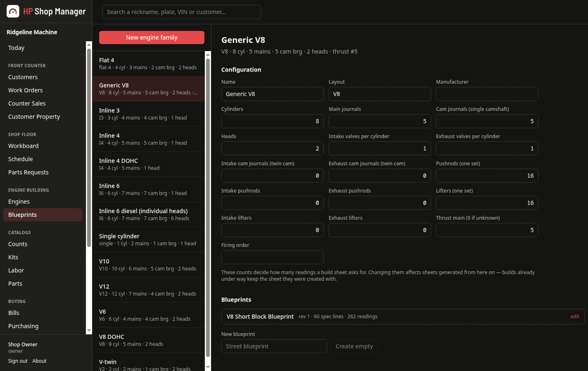Select the V10 engine family

[x=148, y=265]
